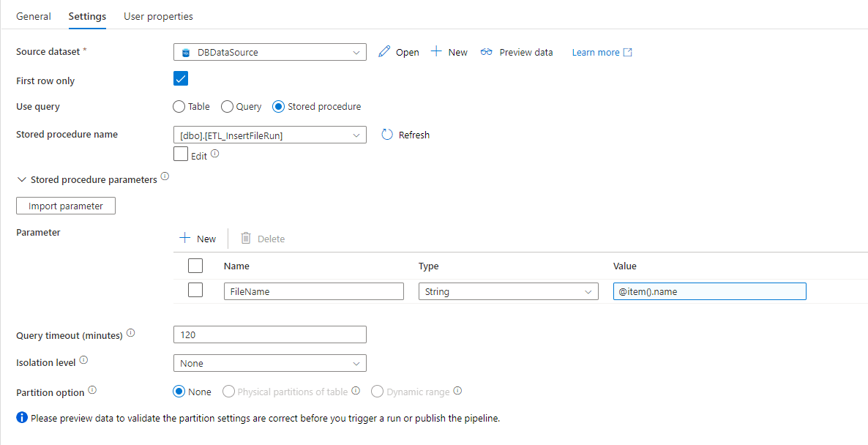The height and width of the screenshot is (445, 868).
Task: Click the pencil Open dataset icon
Action: (384, 52)
